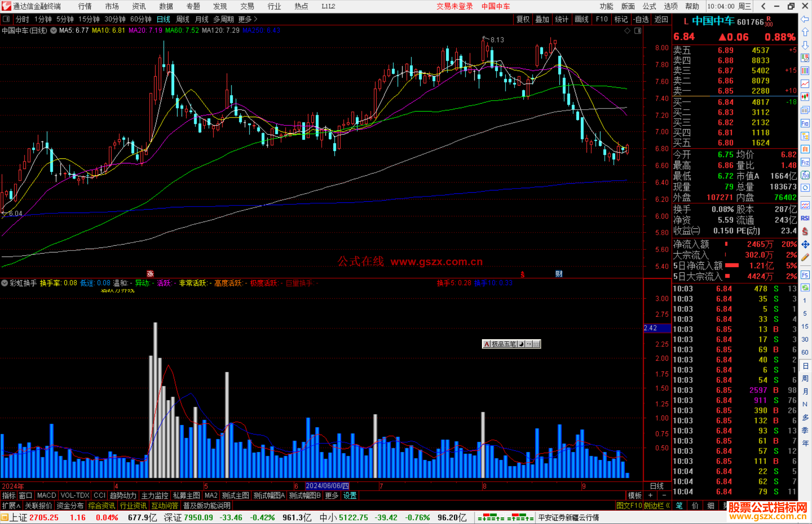Expand the 扩展 panel arrow
Viewport: 812px width, 524px height.
click(x=11, y=506)
